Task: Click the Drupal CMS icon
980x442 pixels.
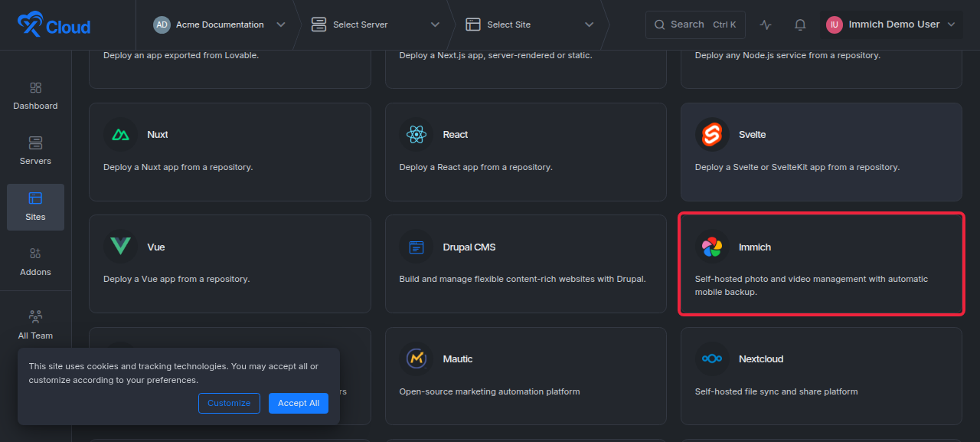Action: coord(416,247)
